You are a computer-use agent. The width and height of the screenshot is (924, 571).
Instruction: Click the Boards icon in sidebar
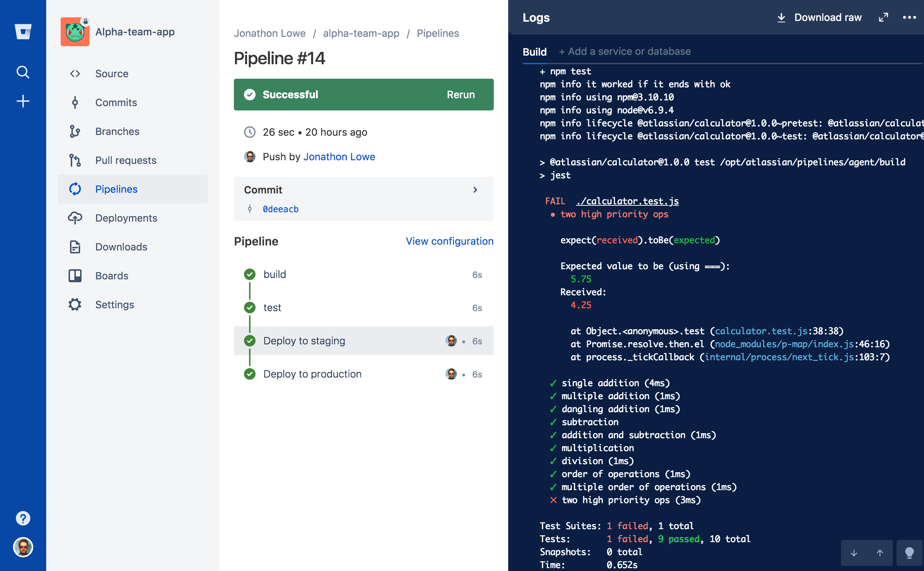point(76,275)
